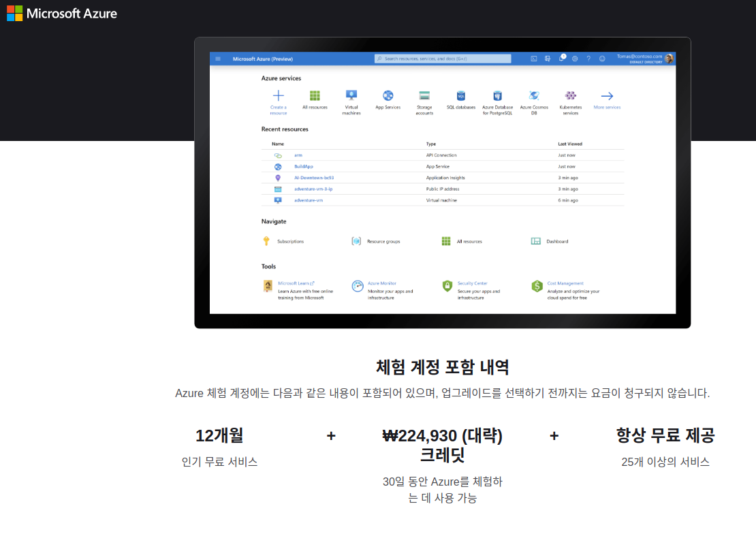Click the 인기 무료 서비스 text

pyautogui.click(x=219, y=462)
